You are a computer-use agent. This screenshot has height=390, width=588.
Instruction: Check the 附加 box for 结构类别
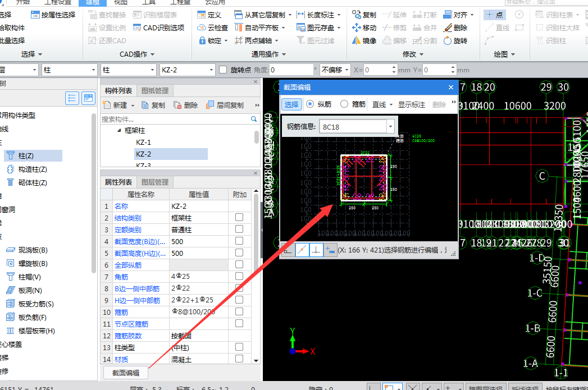tap(239, 217)
